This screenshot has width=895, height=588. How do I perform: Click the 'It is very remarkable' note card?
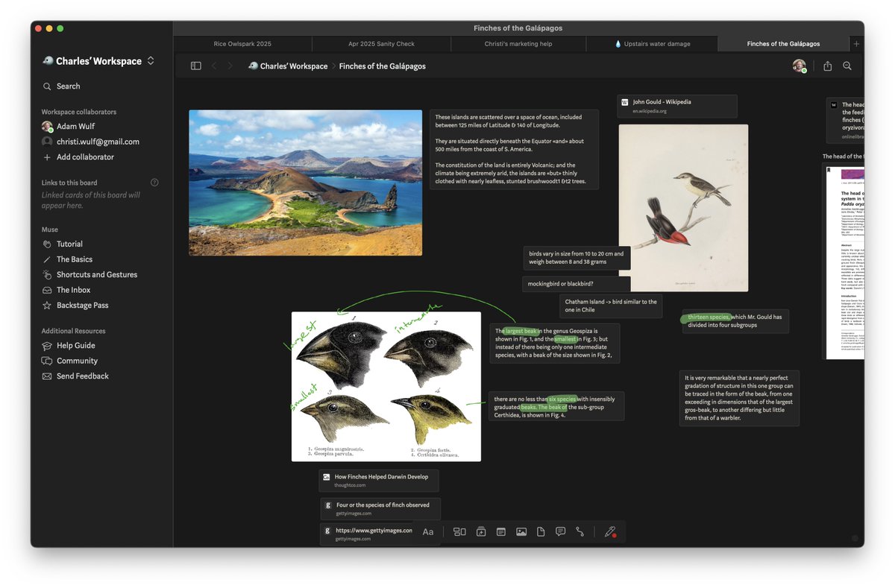[739, 398]
